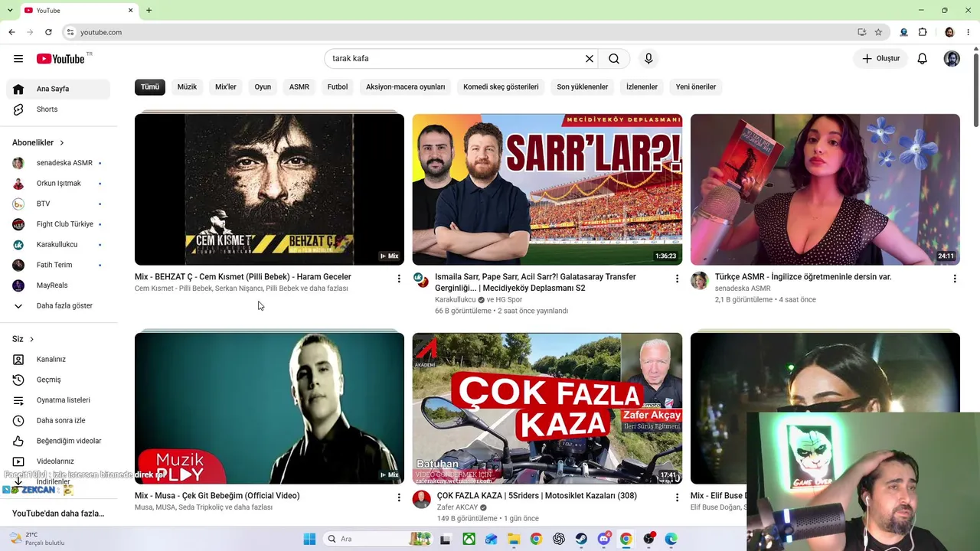Select the Yeni öneriler chip
This screenshot has height=551, width=980.
pos(696,86)
